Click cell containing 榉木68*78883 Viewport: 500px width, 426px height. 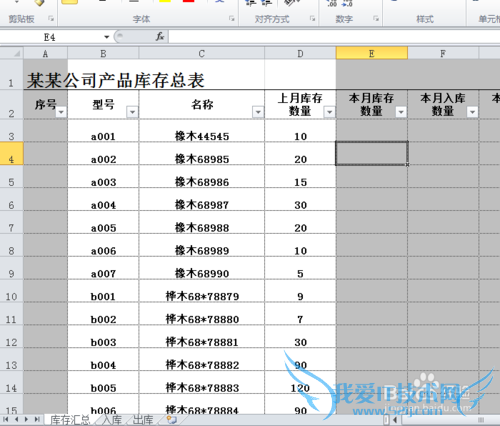coord(202,383)
